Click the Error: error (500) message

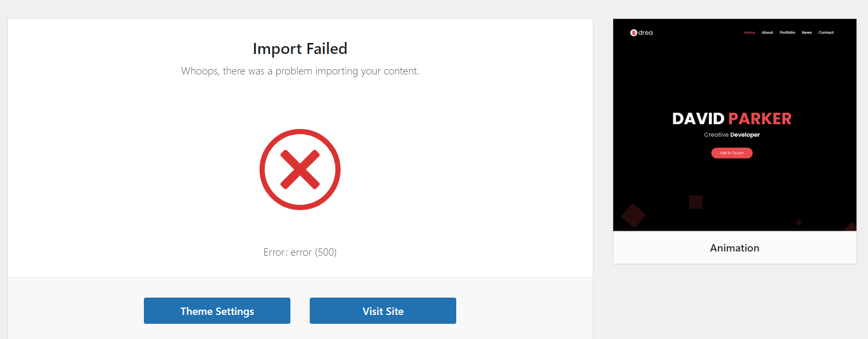(300, 252)
